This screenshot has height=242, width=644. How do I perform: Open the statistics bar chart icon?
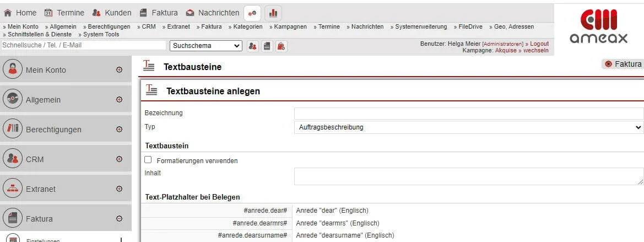(x=273, y=13)
